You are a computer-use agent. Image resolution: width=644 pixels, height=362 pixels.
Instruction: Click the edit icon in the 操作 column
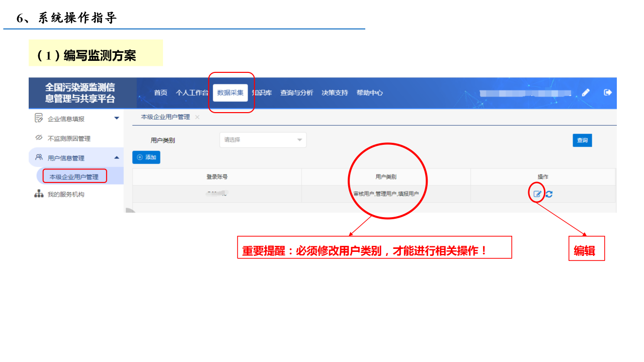pos(537,194)
